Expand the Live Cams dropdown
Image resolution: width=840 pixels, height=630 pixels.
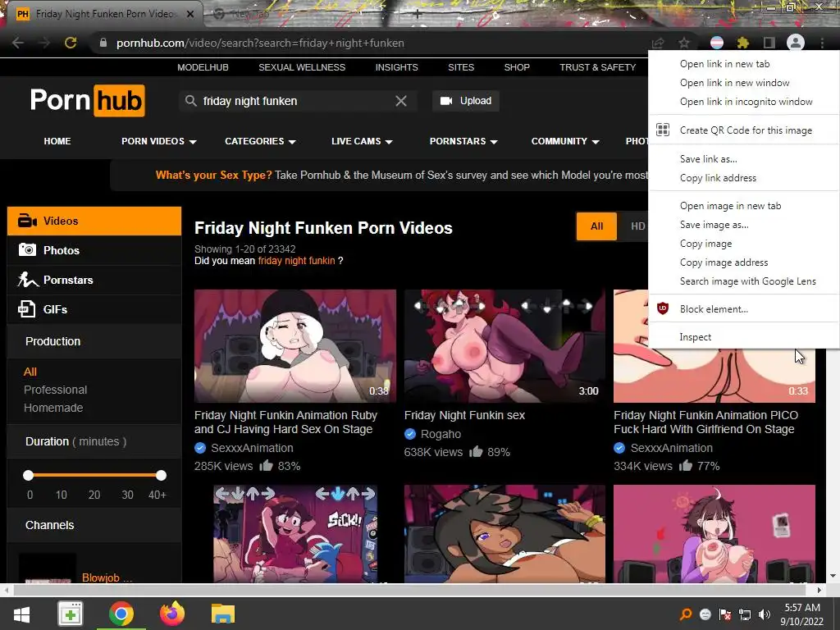point(362,141)
